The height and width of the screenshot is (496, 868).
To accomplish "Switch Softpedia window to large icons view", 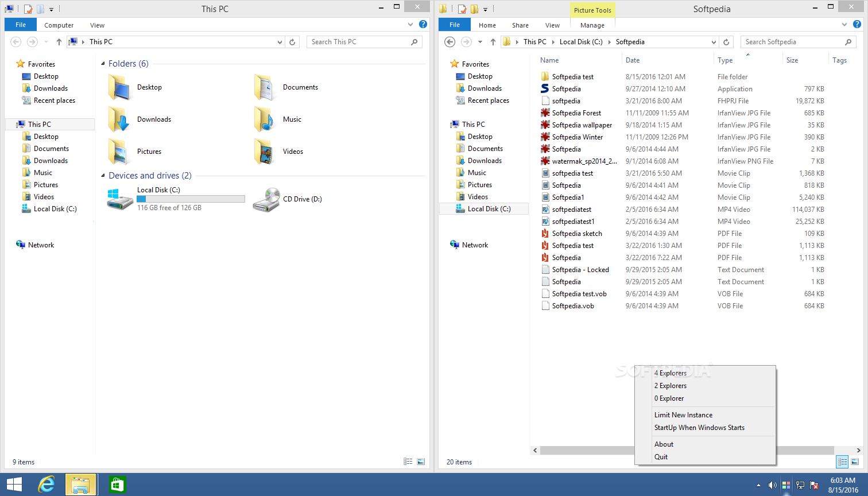I will [855, 462].
